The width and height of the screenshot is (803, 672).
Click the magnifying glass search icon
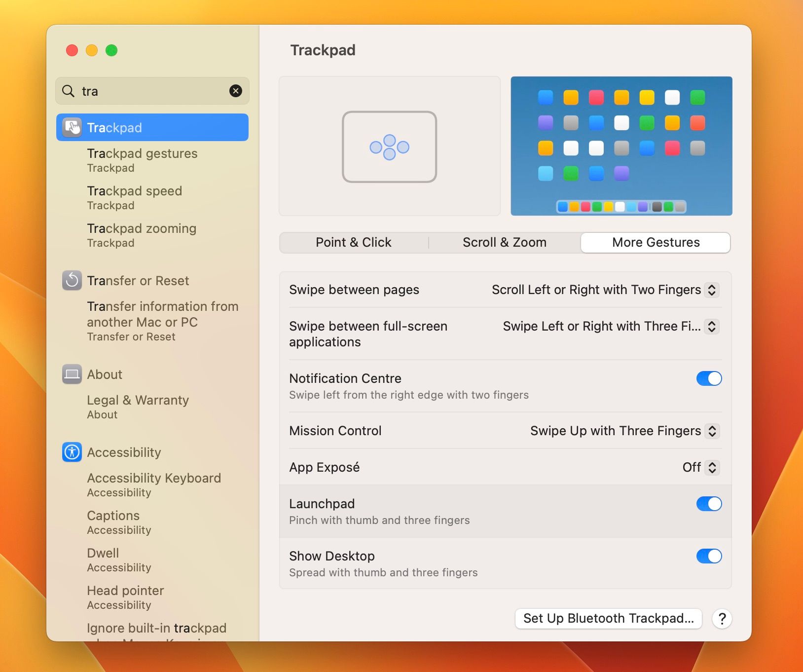coord(68,91)
